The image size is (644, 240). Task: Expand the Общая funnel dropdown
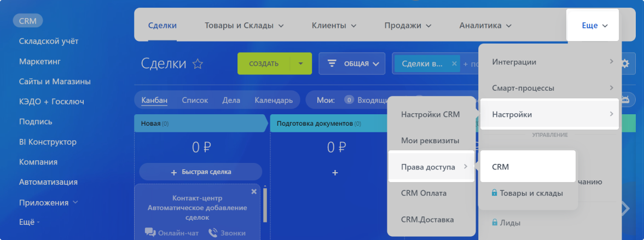coord(352,63)
